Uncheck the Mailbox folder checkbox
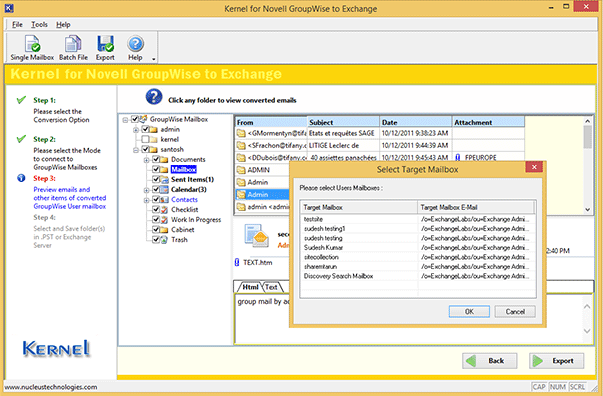The width and height of the screenshot is (603, 396). point(156,169)
